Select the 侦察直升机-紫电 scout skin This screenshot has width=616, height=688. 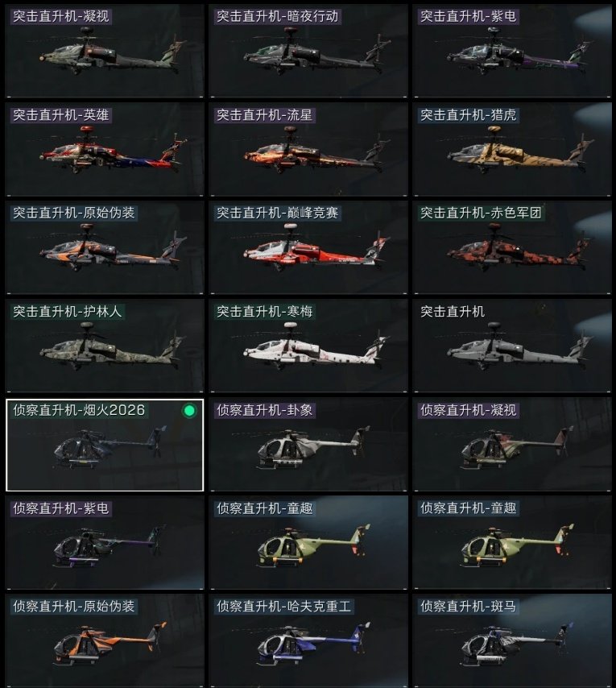click(105, 543)
